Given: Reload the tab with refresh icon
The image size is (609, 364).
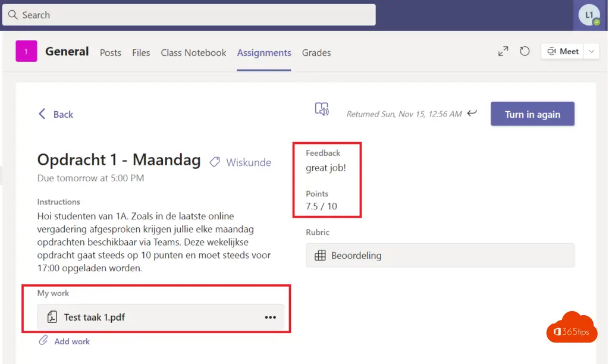Looking at the screenshot, I should pos(525,51).
